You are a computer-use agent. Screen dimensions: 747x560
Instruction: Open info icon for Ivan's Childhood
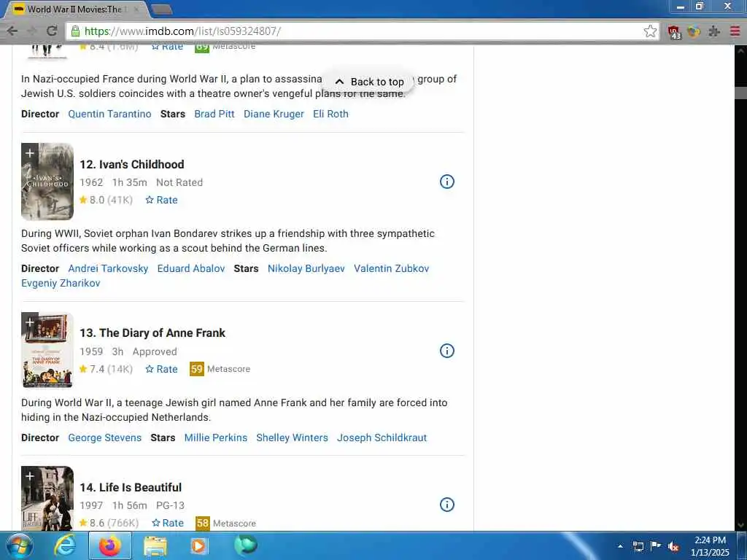pos(446,182)
